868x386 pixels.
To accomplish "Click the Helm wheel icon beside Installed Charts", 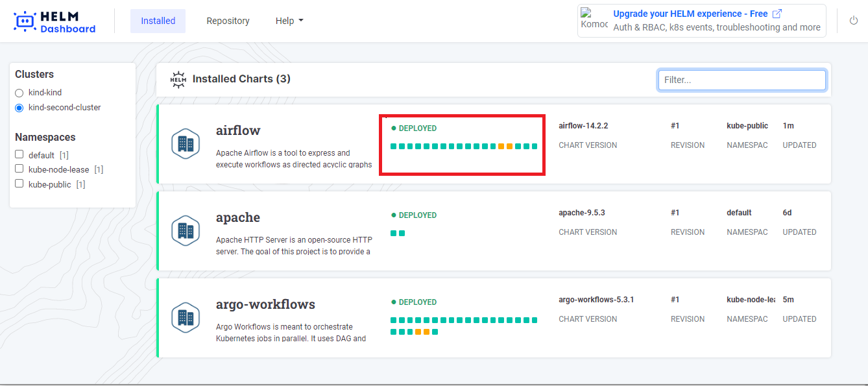I will (178, 79).
